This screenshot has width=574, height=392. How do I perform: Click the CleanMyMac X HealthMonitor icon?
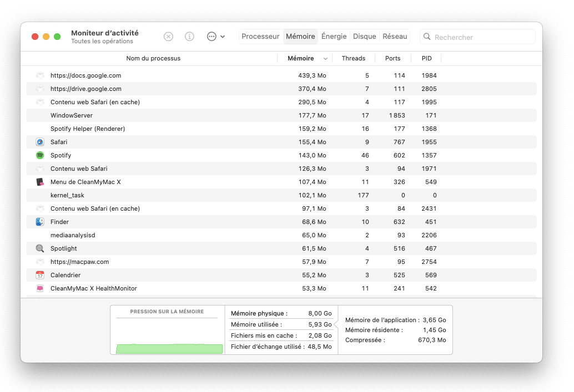tap(40, 288)
